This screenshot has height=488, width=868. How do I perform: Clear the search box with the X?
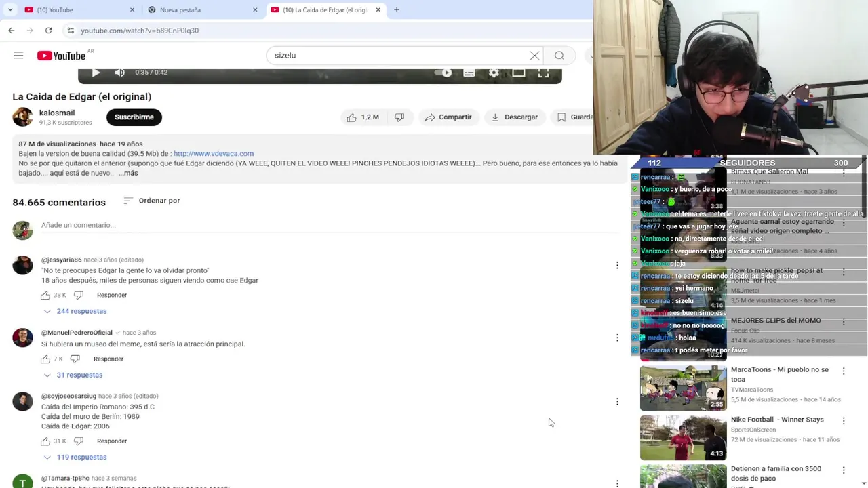point(534,56)
